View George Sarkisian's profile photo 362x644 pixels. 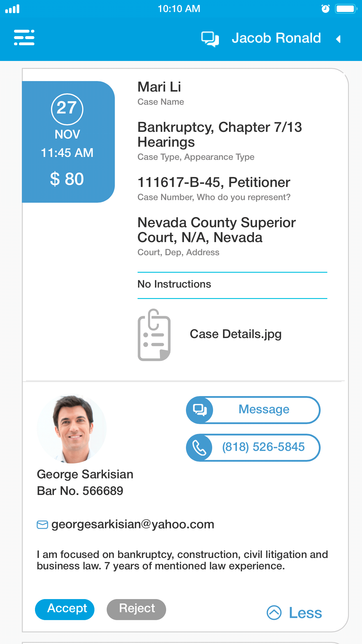pyautogui.click(x=72, y=429)
